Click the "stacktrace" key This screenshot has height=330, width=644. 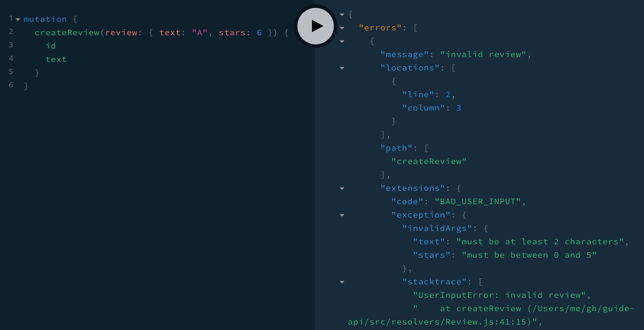(434, 282)
